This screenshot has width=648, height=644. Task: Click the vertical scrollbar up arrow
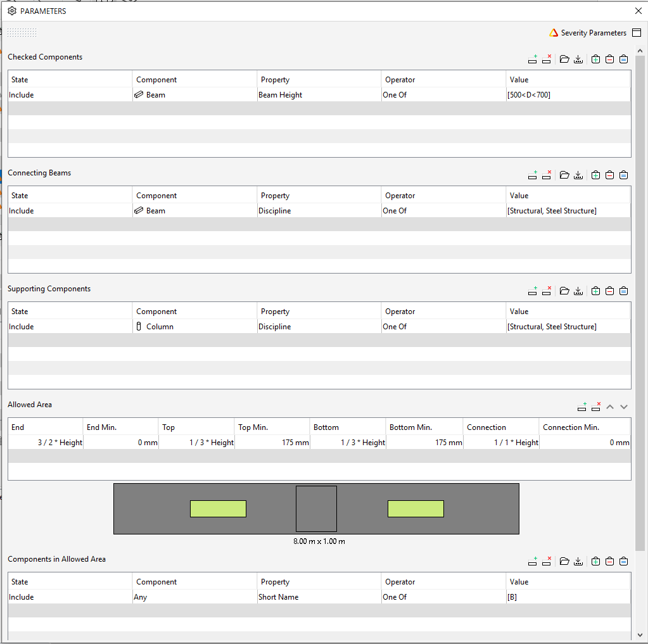coord(640,51)
